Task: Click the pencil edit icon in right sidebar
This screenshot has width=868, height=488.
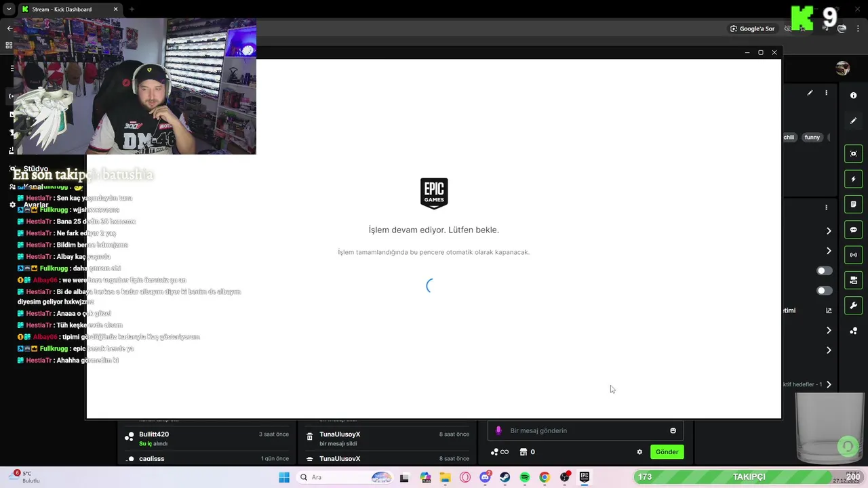Action: coord(853,121)
